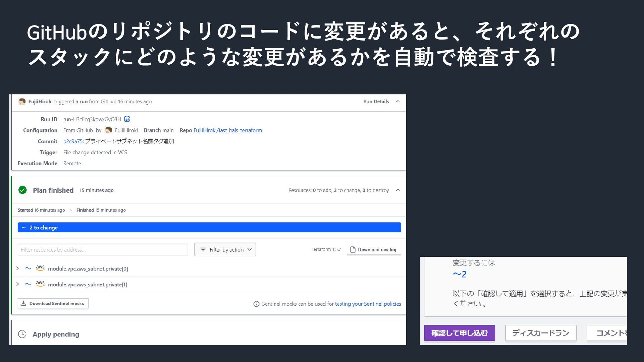
Task: Click AWS logo beside subnet.private[0]
Action: pyautogui.click(x=40, y=268)
